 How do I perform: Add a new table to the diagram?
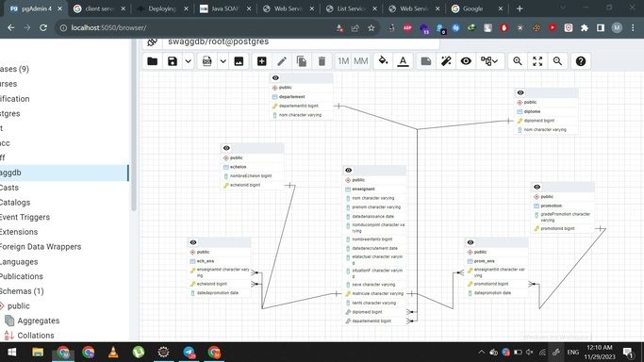point(261,61)
